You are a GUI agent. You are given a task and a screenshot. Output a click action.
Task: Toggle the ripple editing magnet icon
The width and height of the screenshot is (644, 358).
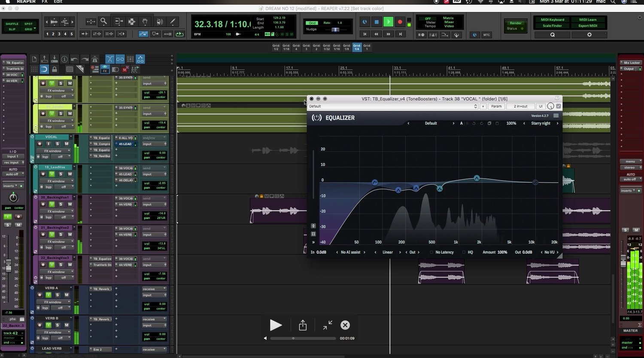coord(44,69)
